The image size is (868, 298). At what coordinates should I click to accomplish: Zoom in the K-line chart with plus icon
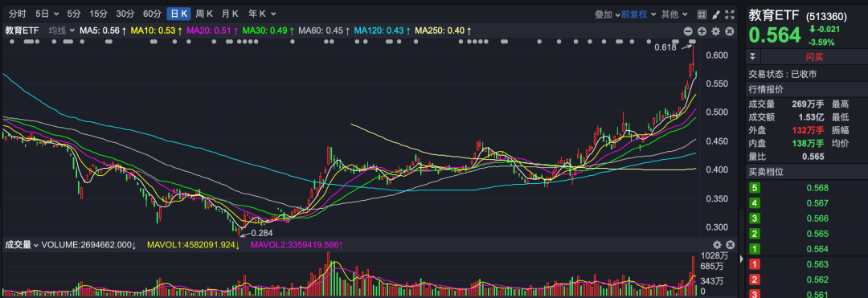(702, 31)
